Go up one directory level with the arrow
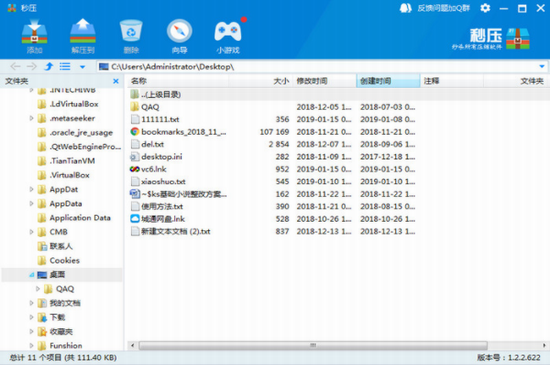The height and width of the screenshot is (365, 550). (x=49, y=66)
